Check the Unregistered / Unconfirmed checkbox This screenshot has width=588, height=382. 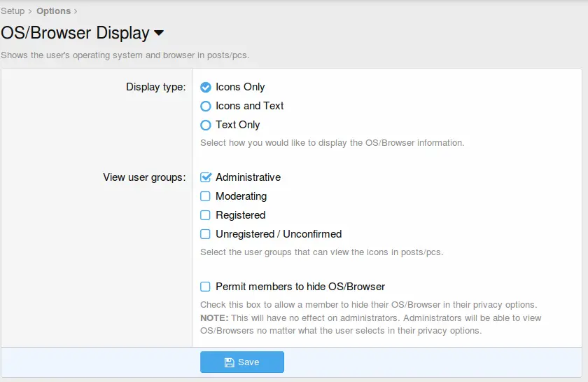click(x=206, y=235)
